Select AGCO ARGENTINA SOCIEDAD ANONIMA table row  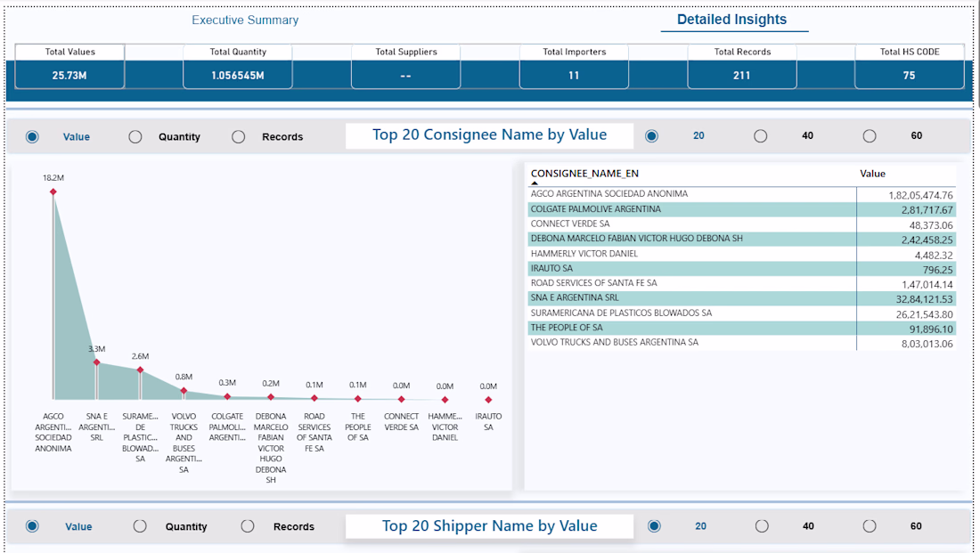pyautogui.click(x=742, y=194)
